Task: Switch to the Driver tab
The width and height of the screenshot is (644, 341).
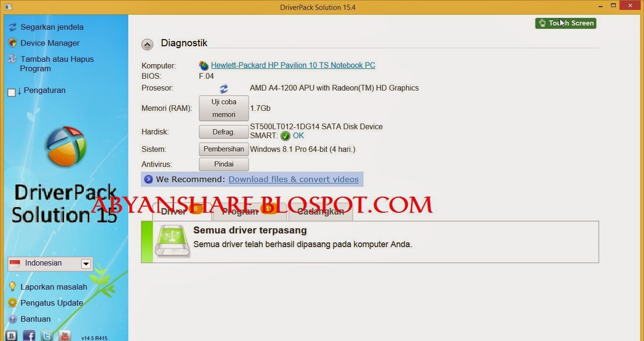Action: [182, 212]
